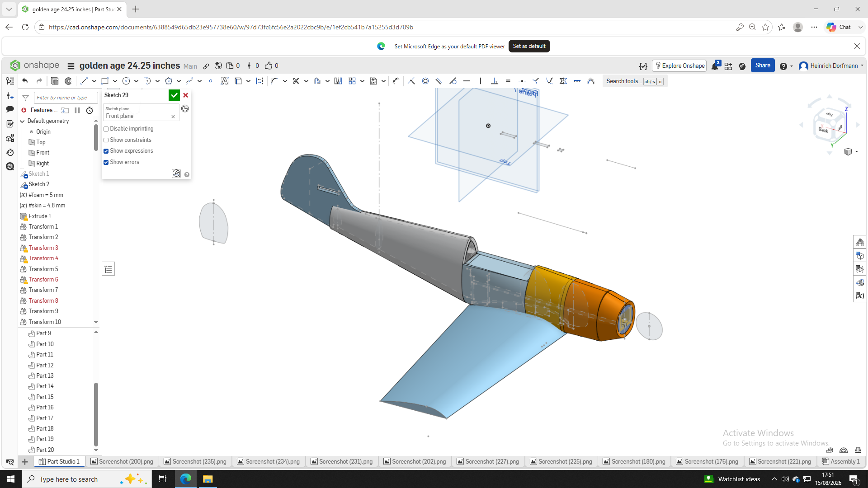The width and height of the screenshot is (868, 488).
Task: Open the circle tool dropdown arrow
Action: (x=136, y=81)
